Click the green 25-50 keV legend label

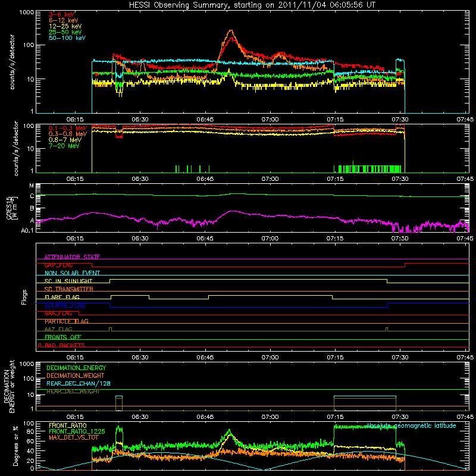tap(65, 32)
